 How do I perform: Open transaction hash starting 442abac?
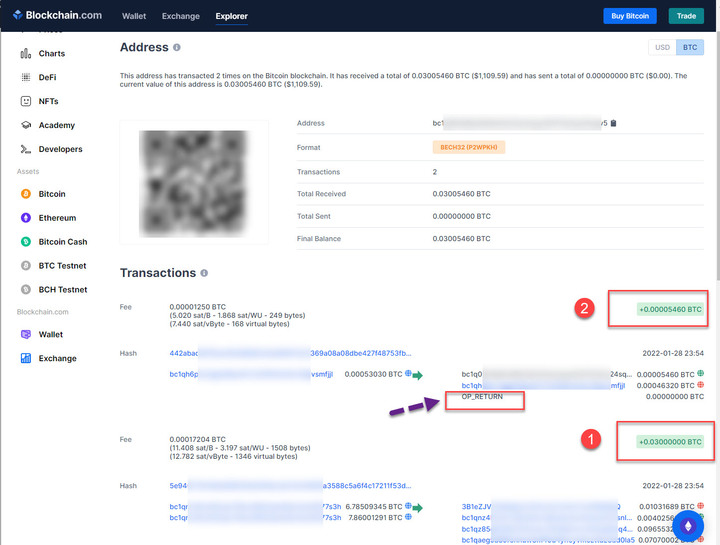[290, 353]
